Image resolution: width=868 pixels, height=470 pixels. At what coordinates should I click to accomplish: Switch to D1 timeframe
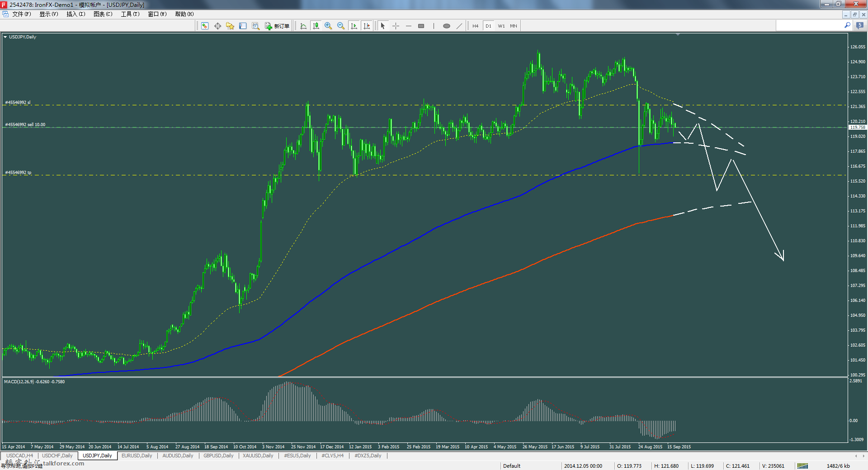(488, 26)
